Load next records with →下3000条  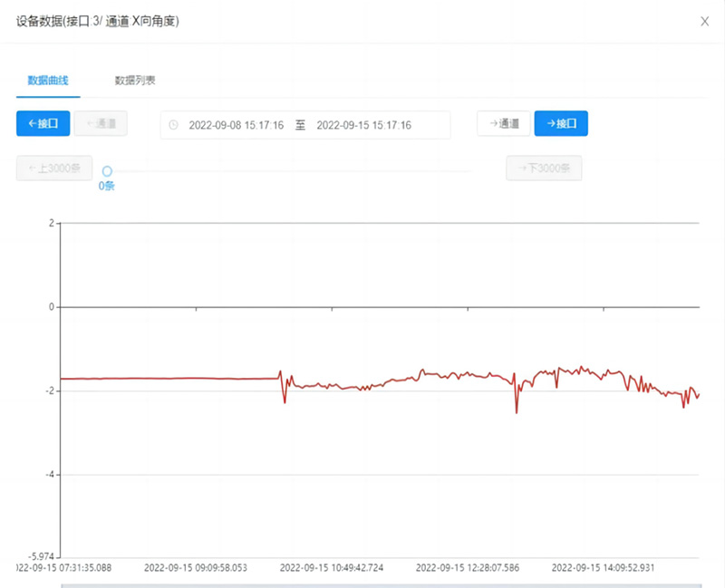pyautogui.click(x=544, y=169)
